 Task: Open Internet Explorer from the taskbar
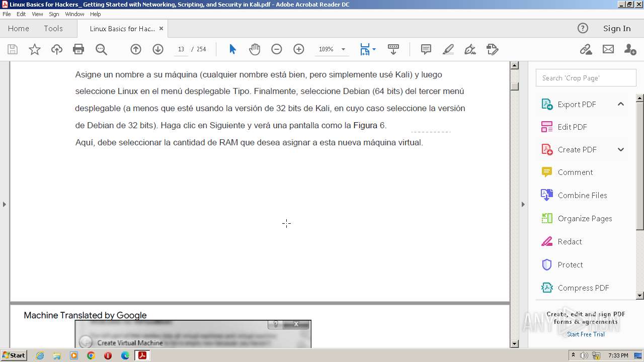point(40,355)
